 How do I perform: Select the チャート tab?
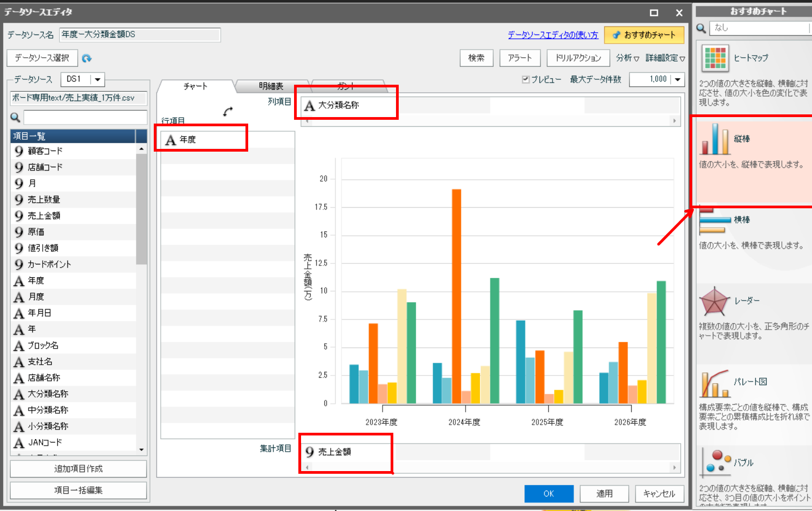click(195, 86)
